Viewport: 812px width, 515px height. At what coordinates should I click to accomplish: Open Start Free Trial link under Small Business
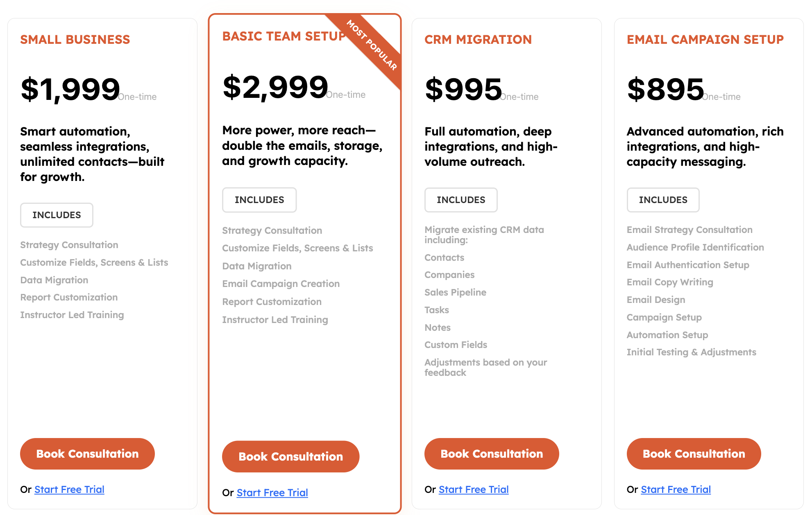pos(69,489)
